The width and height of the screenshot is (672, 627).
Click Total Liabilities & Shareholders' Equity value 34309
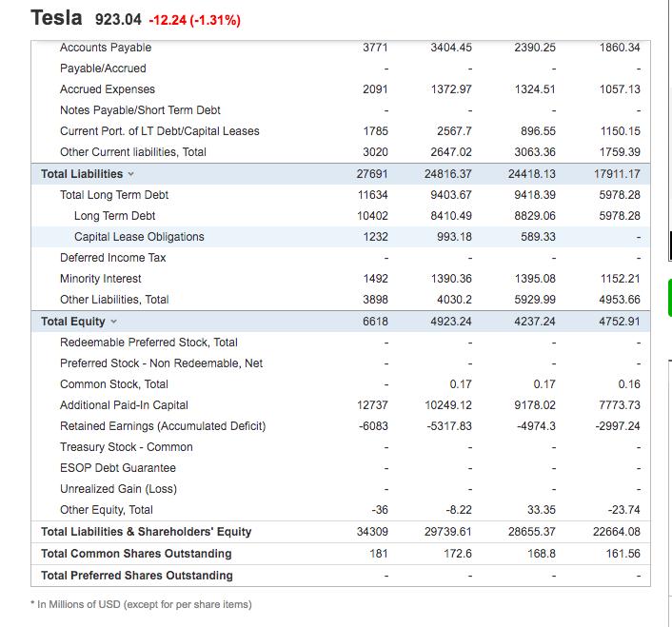(372, 532)
